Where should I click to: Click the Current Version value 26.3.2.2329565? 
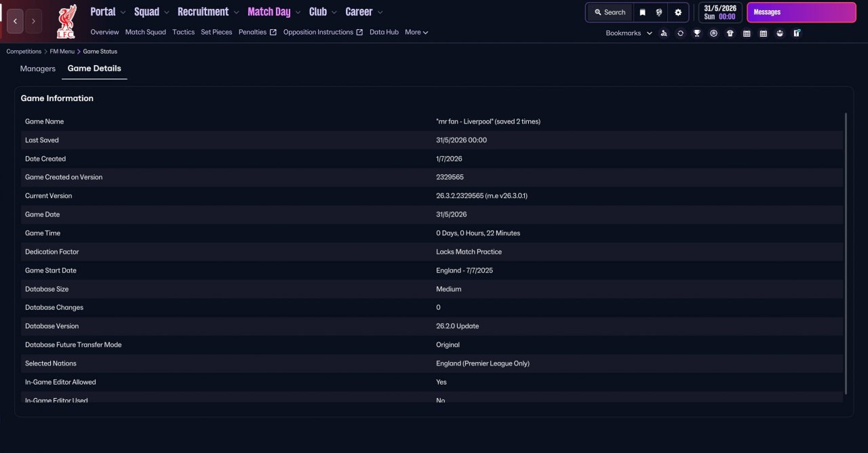click(481, 196)
